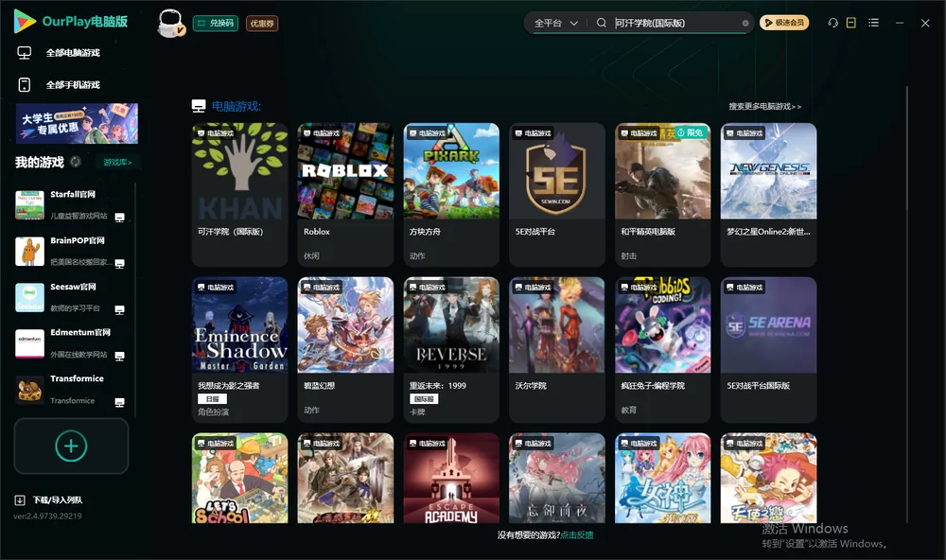This screenshot has height=560, width=946.
Task: Click the 兑换码 redeem code button
Action: pyautogui.click(x=216, y=24)
